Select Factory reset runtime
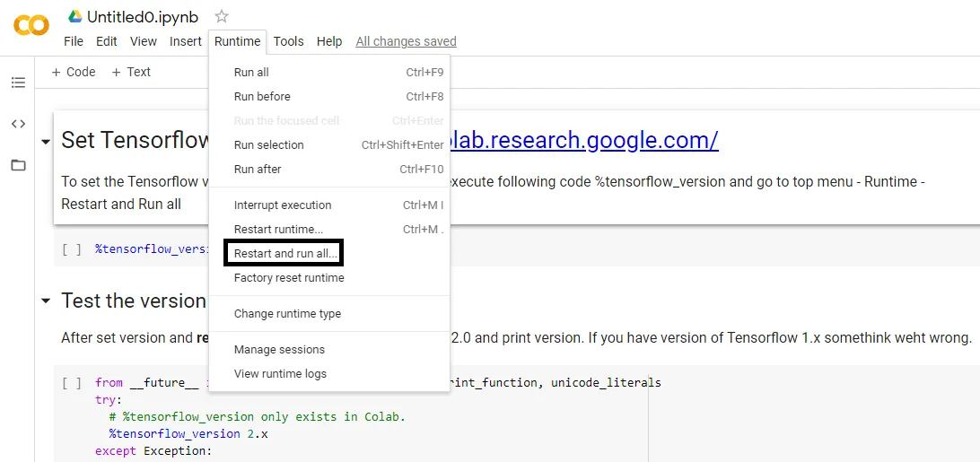This screenshot has height=462, width=980. click(329, 277)
